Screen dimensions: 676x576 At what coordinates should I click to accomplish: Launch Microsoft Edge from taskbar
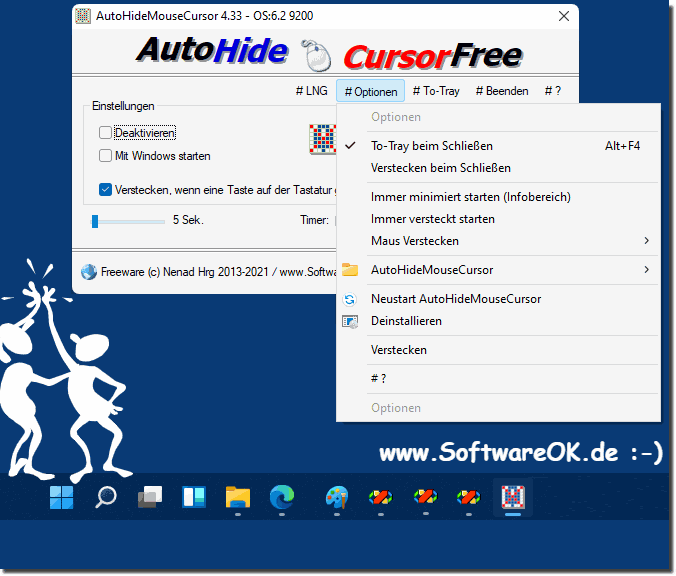(x=282, y=497)
